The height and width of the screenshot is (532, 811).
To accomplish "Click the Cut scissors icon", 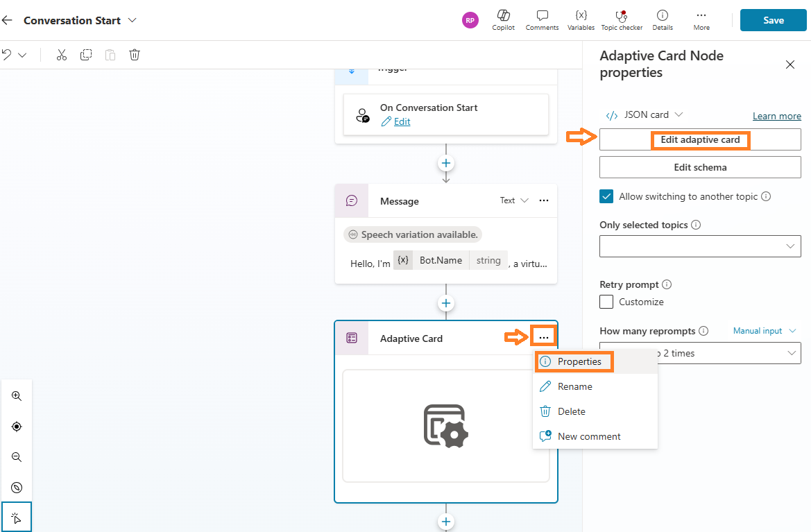I will (x=62, y=55).
